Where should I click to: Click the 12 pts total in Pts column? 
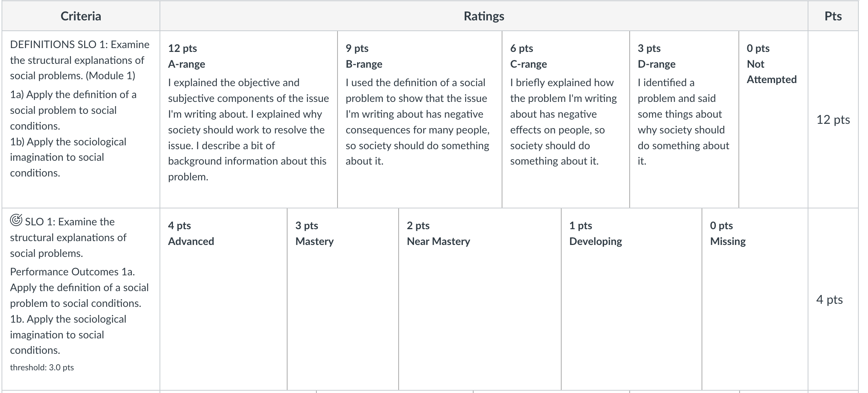833,120
